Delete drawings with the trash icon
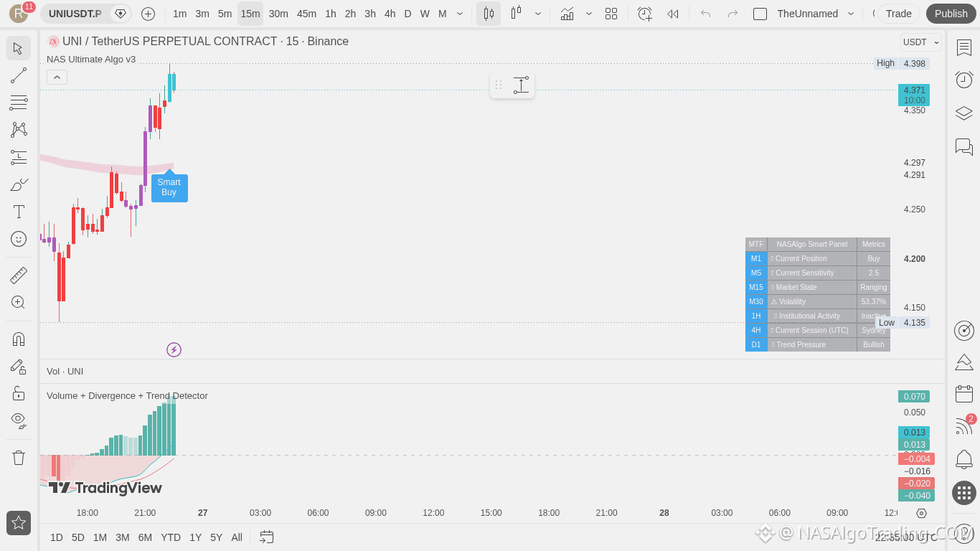 click(19, 457)
